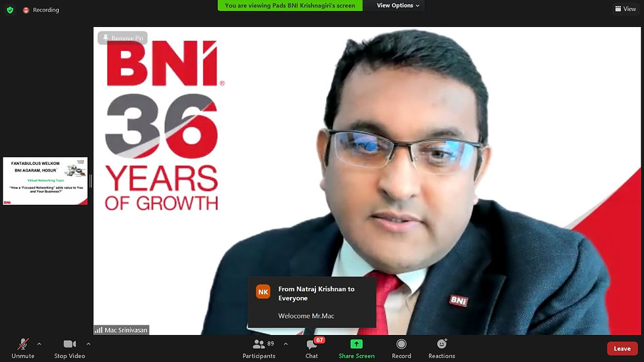Leave the meeting

pyautogui.click(x=622, y=348)
